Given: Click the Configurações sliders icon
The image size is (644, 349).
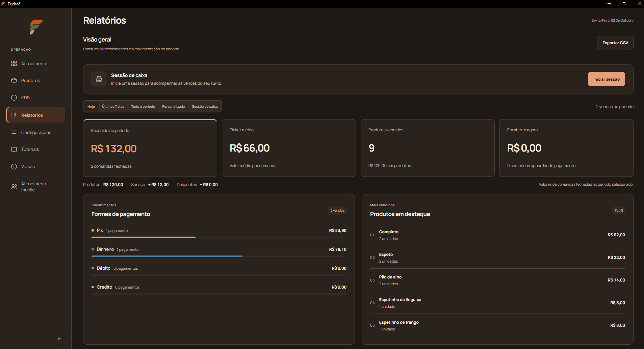Looking at the screenshot, I should click(x=14, y=132).
